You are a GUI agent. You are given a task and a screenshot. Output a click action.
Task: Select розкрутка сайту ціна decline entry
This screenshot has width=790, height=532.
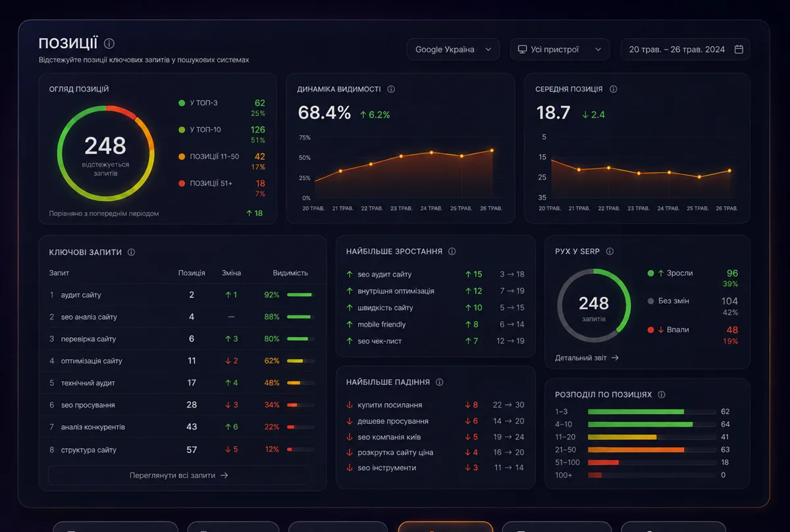(x=435, y=452)
